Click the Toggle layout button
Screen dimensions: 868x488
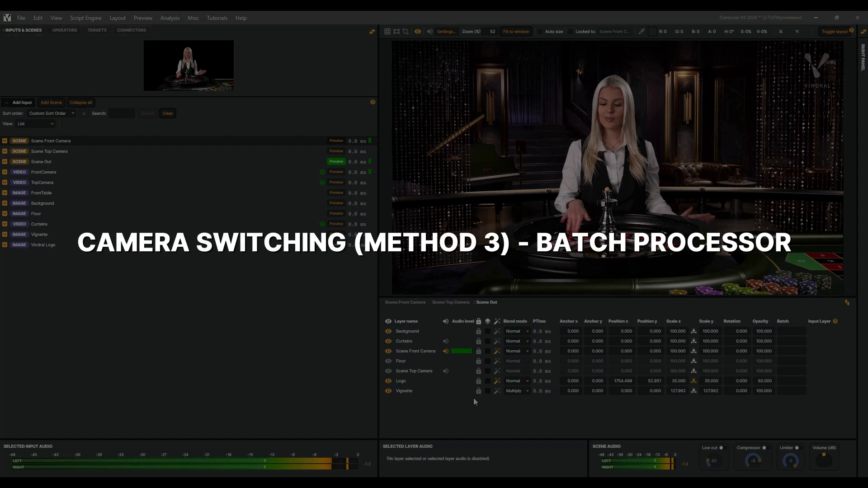point(835,32)
